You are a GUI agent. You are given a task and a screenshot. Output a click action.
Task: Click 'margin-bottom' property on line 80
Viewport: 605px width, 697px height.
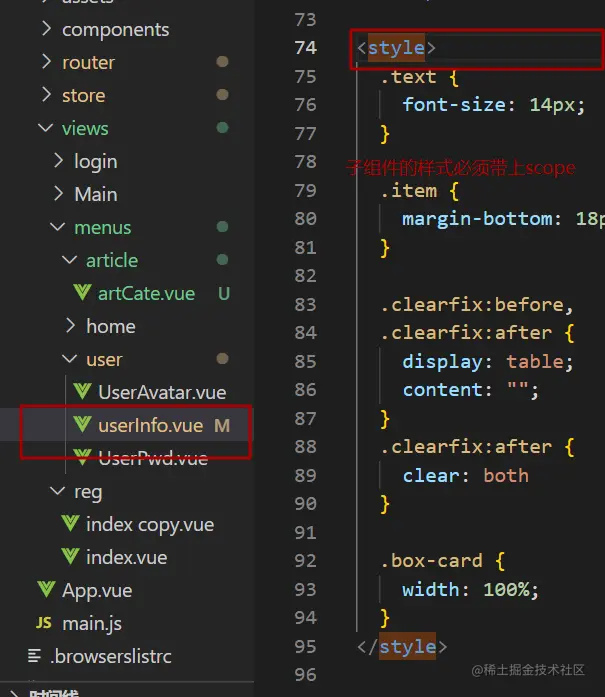(477, 219)
